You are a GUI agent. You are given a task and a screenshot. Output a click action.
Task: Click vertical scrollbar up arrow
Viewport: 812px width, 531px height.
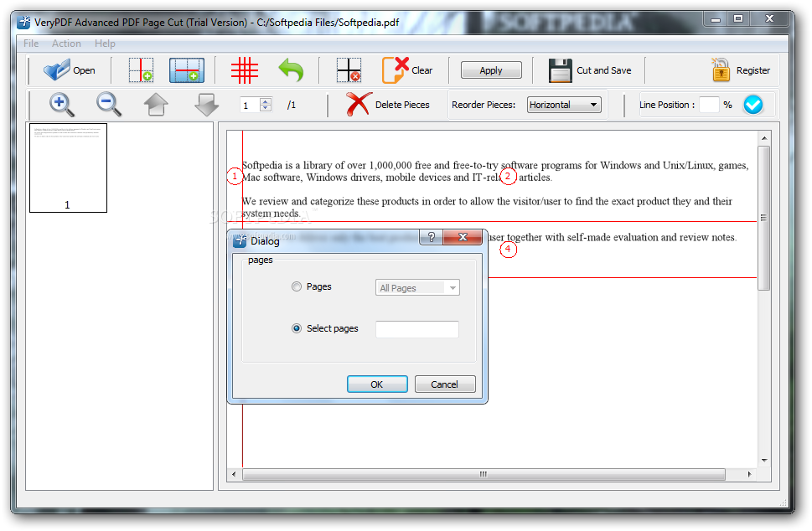coord(764,138)
